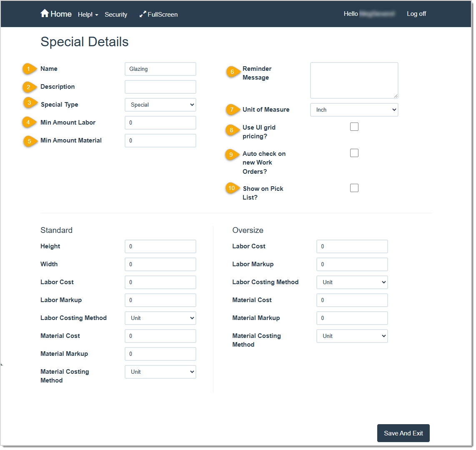This screenshot has width=476, height=450.
Task: Click the empty Description field
Action: tap(160, 87)
